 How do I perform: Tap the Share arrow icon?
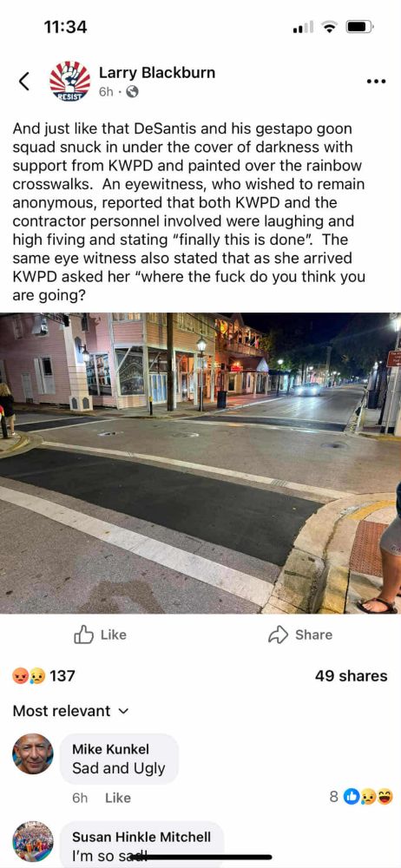[x=278, y=635]
